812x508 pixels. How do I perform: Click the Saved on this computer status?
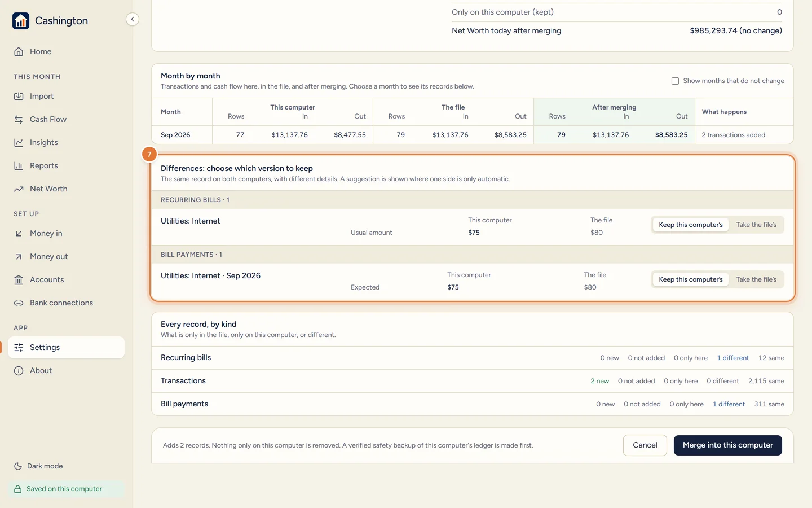67,489
